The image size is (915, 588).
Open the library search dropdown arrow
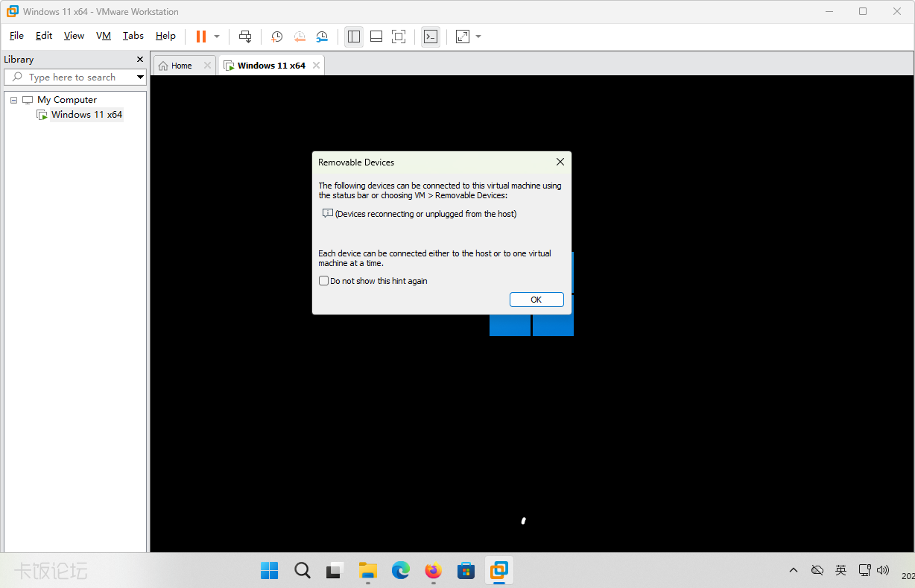(140, 78)
